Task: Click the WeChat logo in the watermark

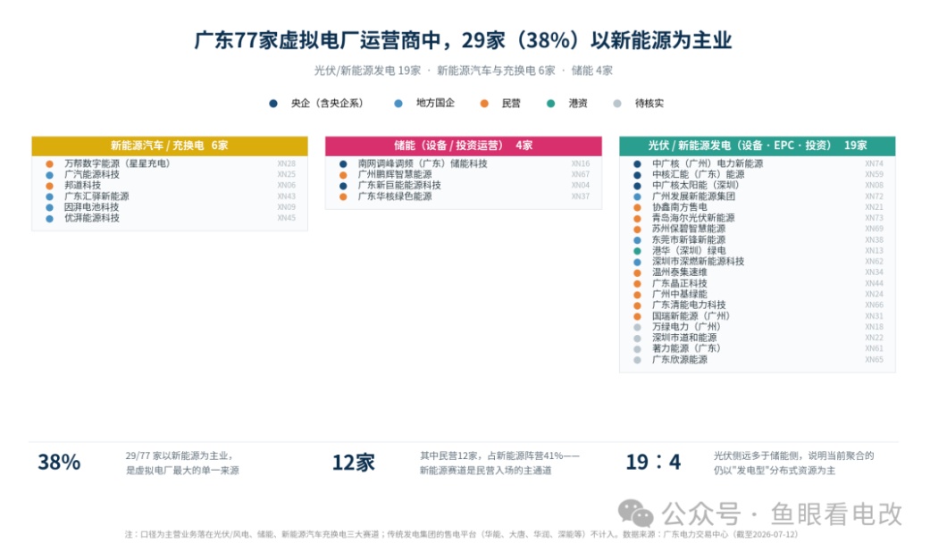Action: (x=635, y=514)
